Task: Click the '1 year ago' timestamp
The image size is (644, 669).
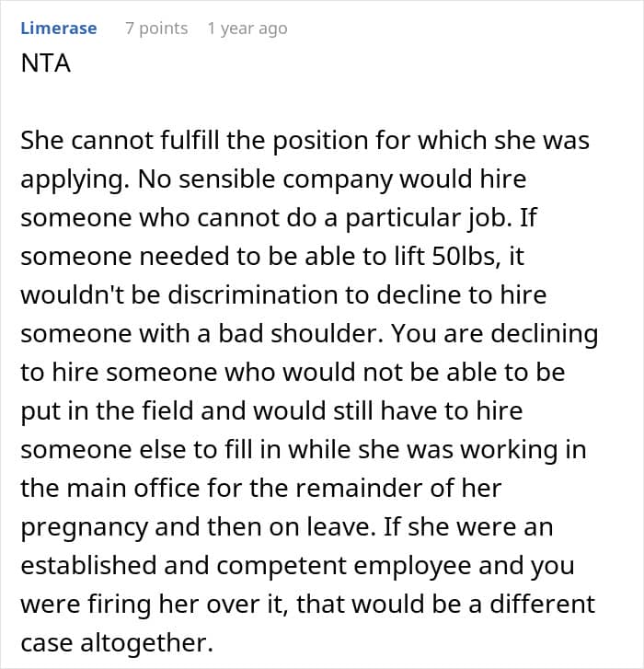Action: [x=247, y=29]
